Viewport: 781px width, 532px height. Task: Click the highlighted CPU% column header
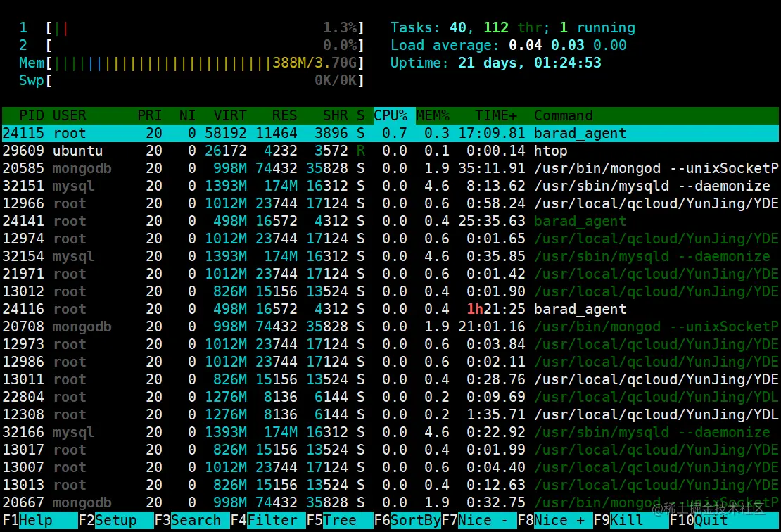394,115
